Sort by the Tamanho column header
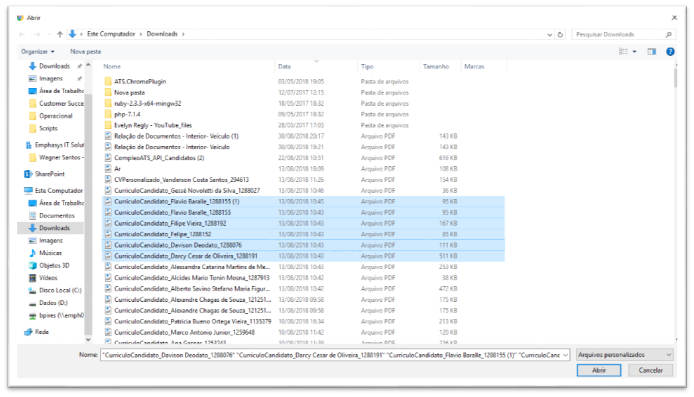Viewport: 694px width, 397px height. [436, 66]
